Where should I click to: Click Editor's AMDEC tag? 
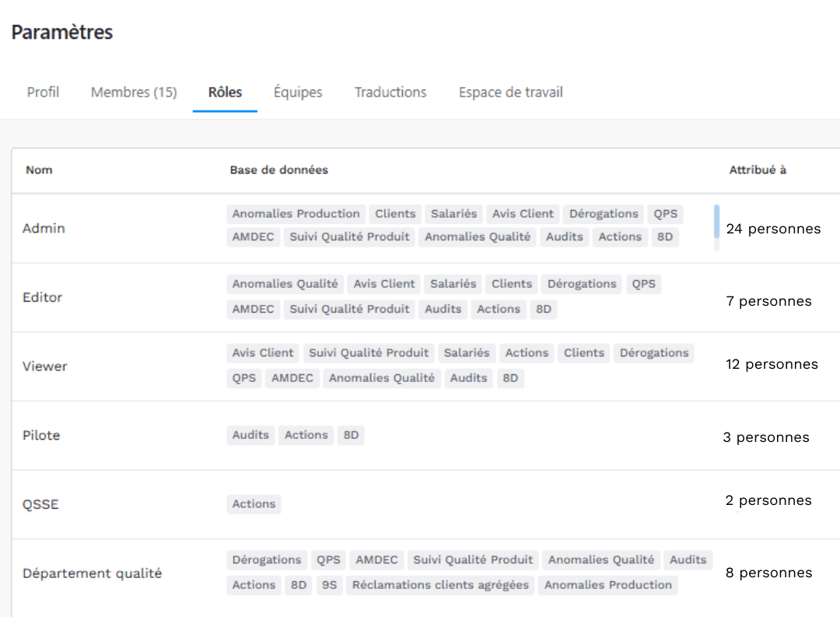(253, 310)
